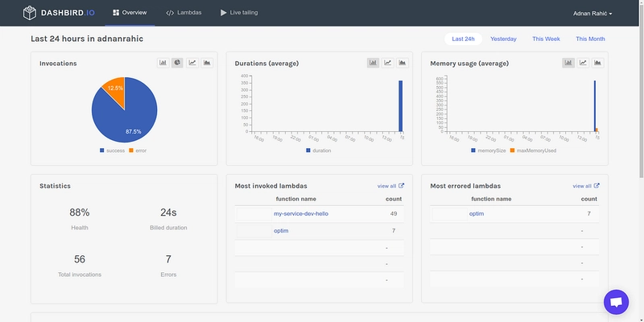
Task: Switch Durations chart to line view
Action: coord(388,63)
